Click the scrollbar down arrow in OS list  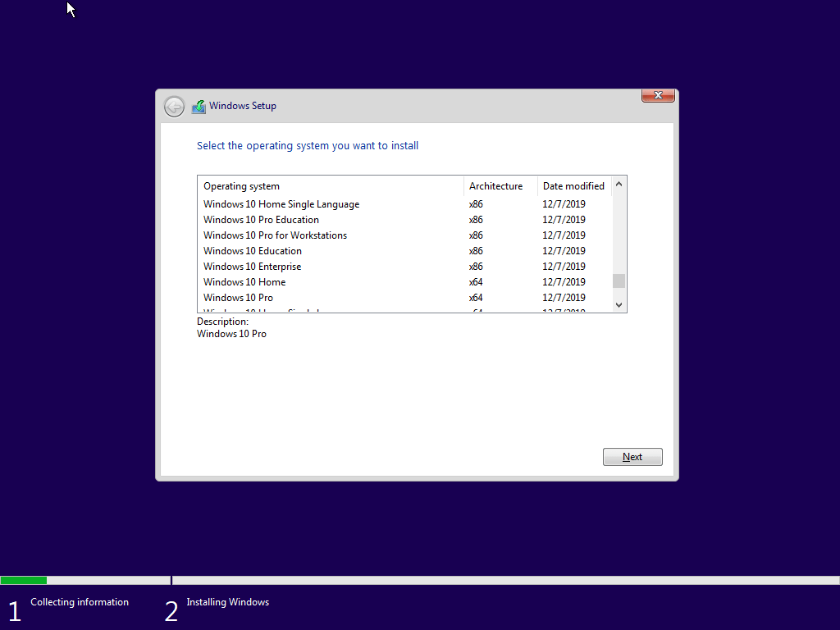click(x=619, y=305)
